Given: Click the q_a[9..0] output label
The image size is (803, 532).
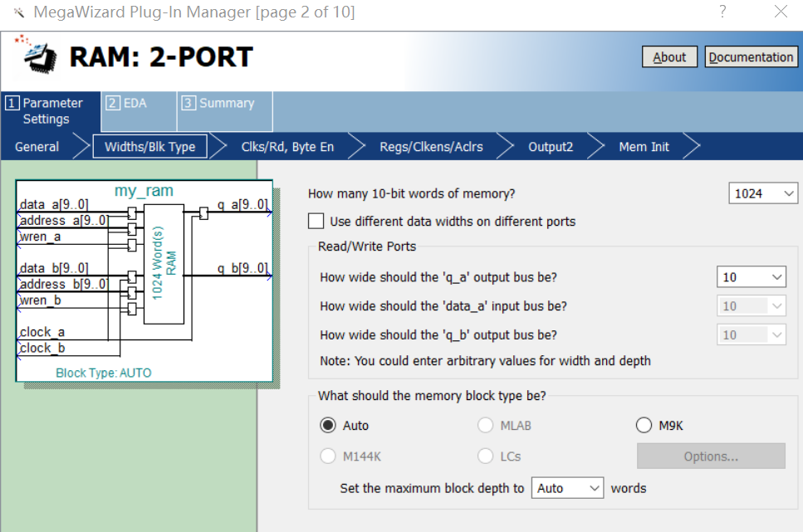Looking at the screenshot, I should (242, 204).
